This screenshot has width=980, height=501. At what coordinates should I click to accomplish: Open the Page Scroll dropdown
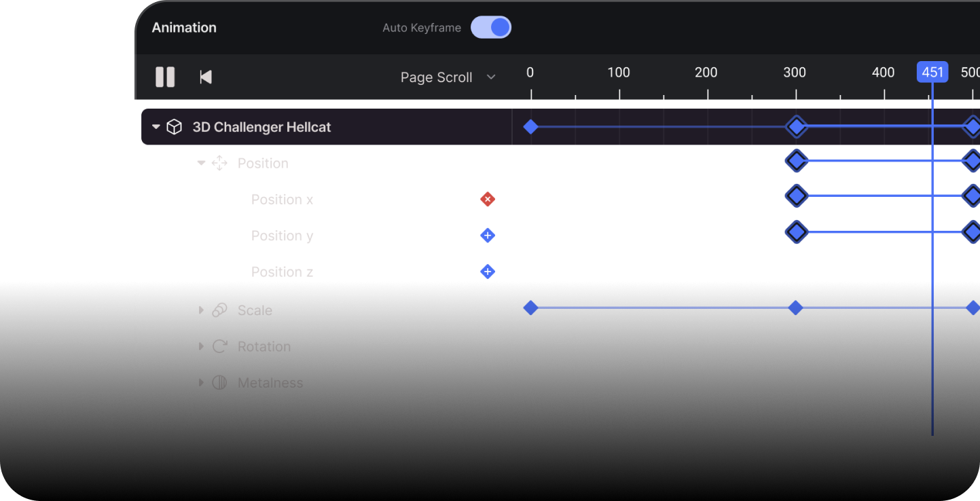coord(448,77)
